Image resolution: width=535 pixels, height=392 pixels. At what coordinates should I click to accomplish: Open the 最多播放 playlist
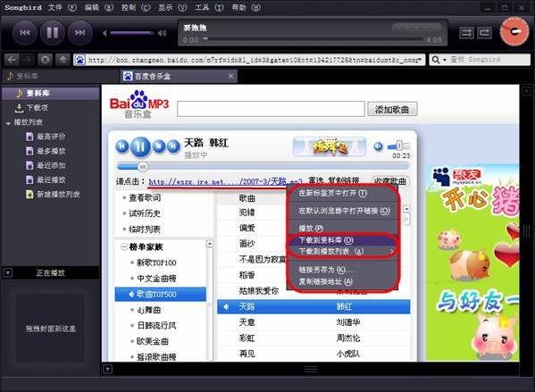(x=51, y=151)
